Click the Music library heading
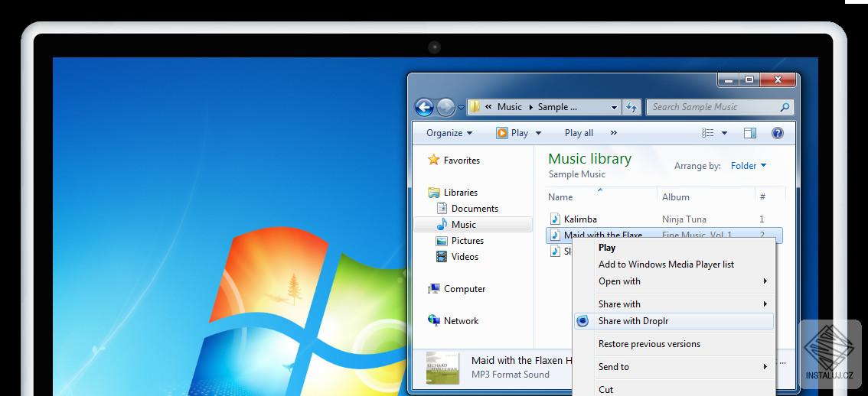 [589, 159]
